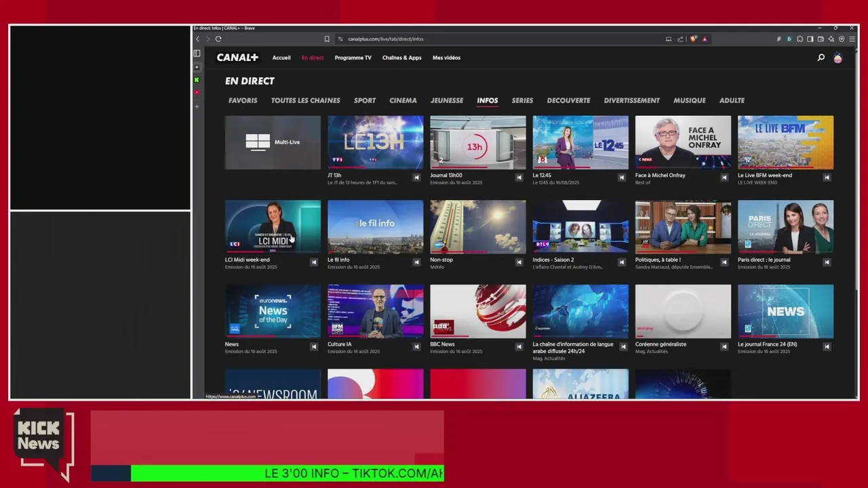Click the address bar URL canalplus.com
This screenshot has height=488, width=868.
coord(385,39)
